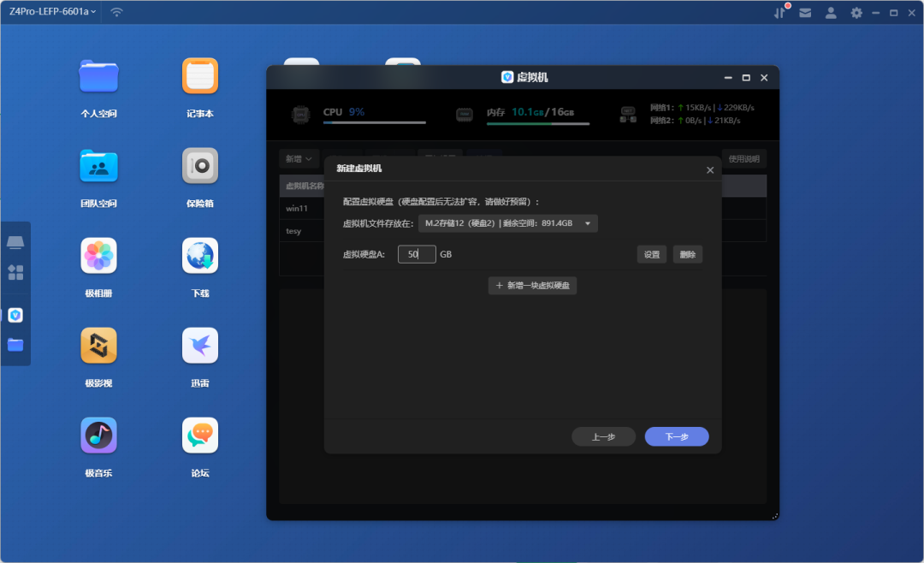
Task: Minimize the 虚拟机 window
Action: click(728, 78)
